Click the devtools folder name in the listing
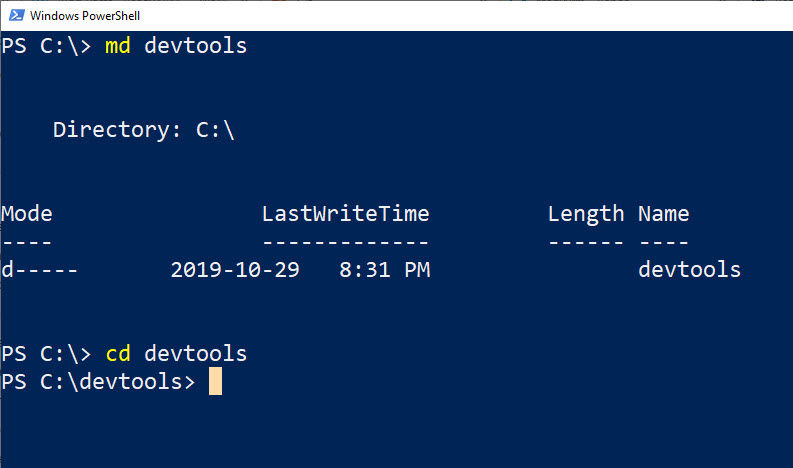793x468 pixels. (689, 269)
